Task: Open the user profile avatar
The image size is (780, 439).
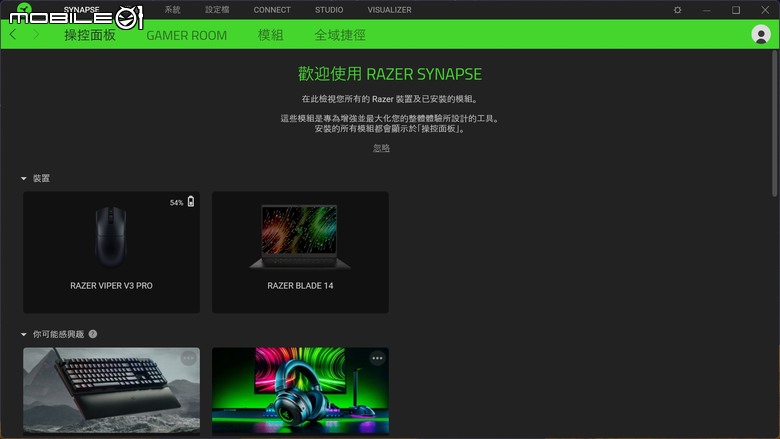Action: 761,34
